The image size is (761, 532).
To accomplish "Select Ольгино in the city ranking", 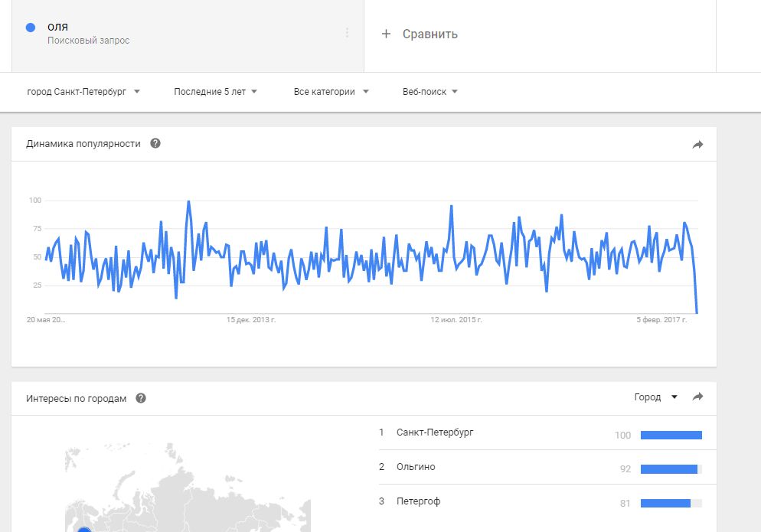I will 416,467.
